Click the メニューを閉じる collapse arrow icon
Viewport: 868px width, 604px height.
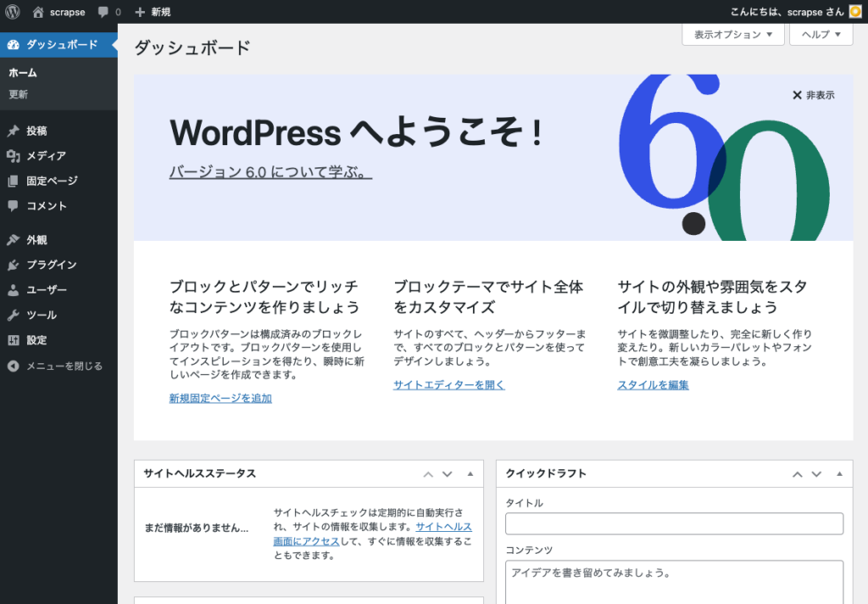[14, 366]
